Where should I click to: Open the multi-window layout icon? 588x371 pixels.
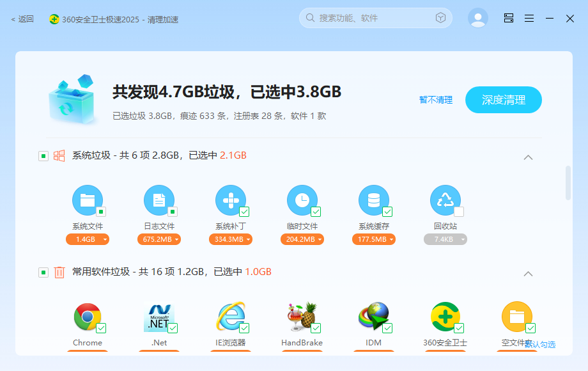point(508,18)
